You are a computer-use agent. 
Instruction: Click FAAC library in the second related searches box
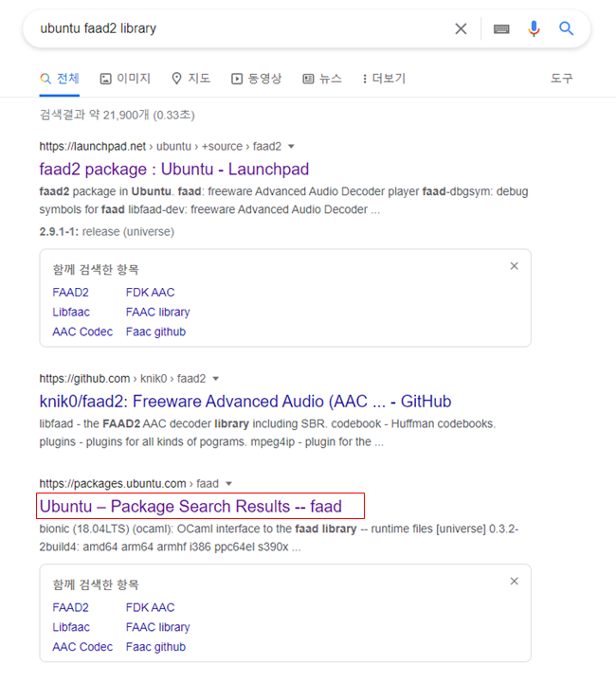click(x=158, y=627)
